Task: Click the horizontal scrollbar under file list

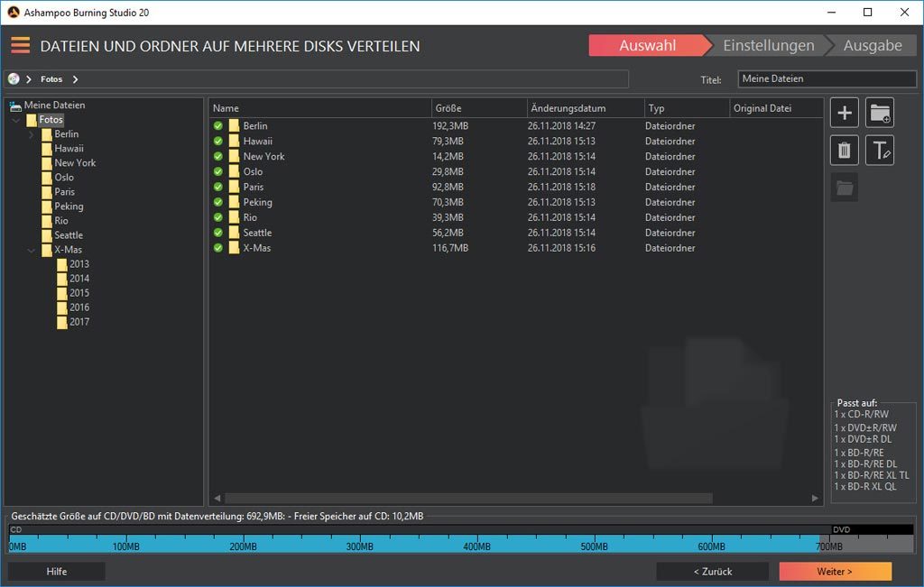Action: click(x=468, y=498)
